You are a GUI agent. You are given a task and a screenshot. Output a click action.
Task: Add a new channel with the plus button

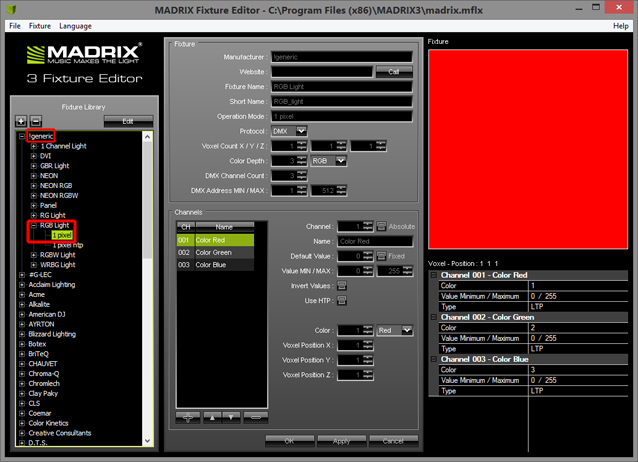(x=188, y=417)
